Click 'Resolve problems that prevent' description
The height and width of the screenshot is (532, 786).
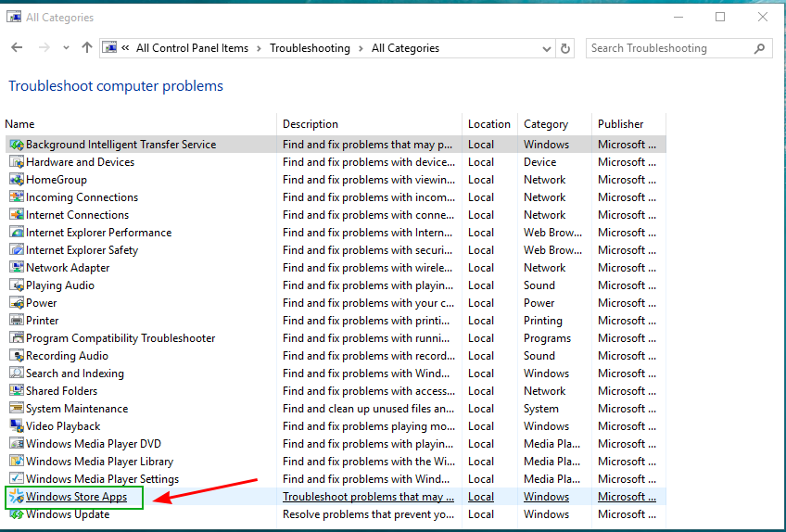coord(369,514)
